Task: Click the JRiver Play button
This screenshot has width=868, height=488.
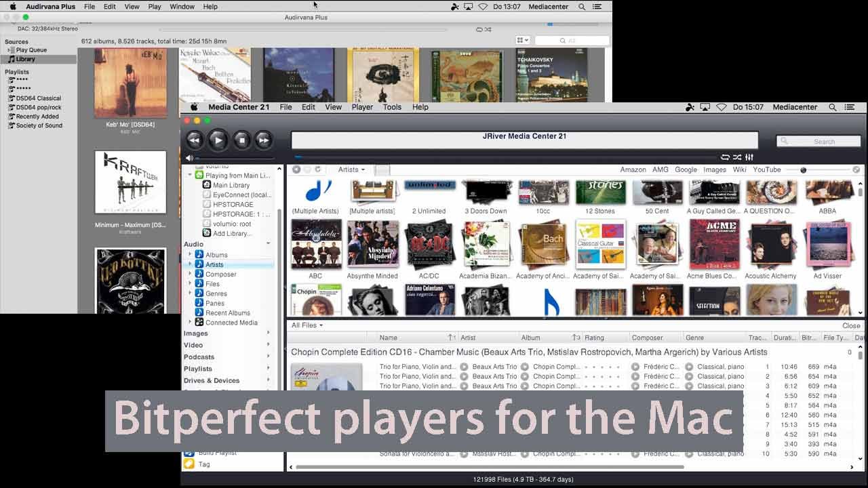Action: (x=218, y=140)
